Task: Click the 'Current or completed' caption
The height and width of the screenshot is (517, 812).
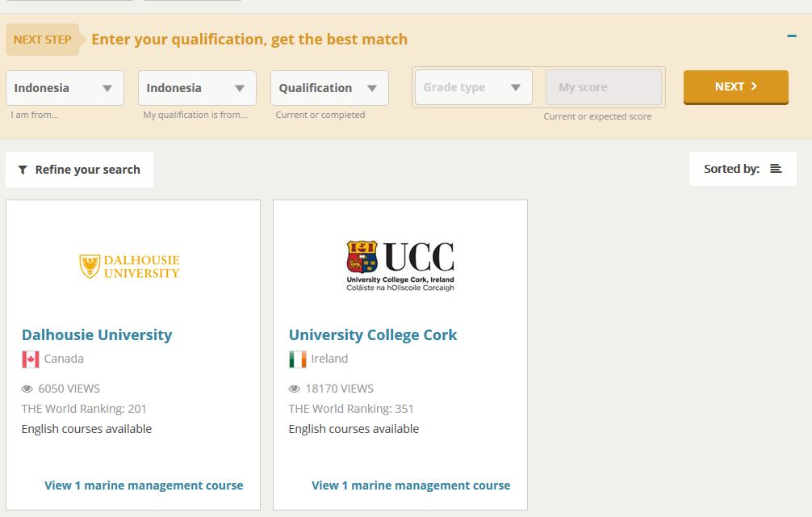Action: tap(320, 115)
